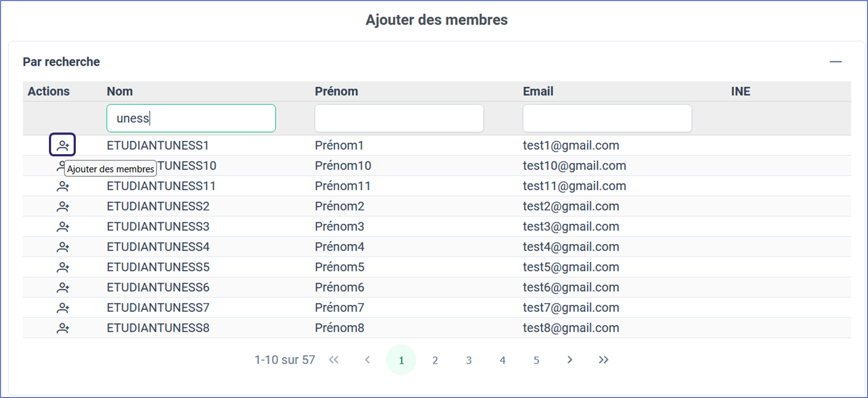This screenshot has height=398, width=868.
Task: Focus the Email filter input
Action: tap(607, 118)
